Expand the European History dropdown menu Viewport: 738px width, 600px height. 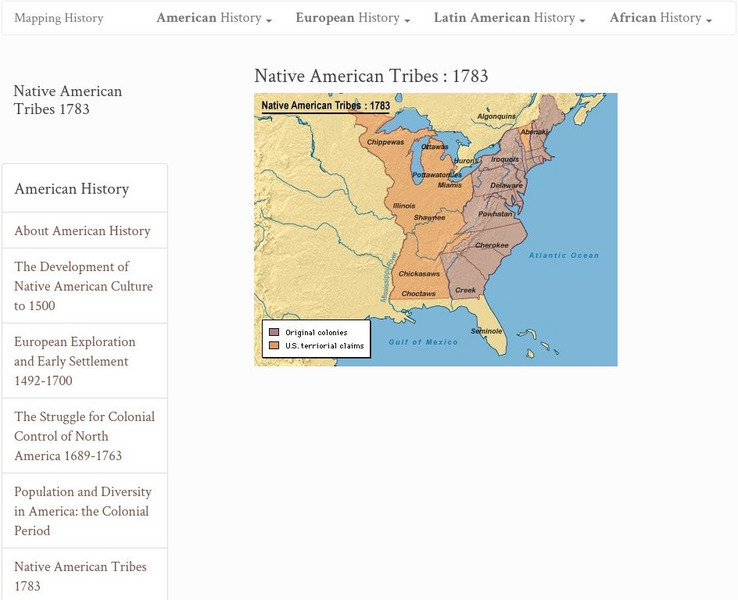click(353, 18)
